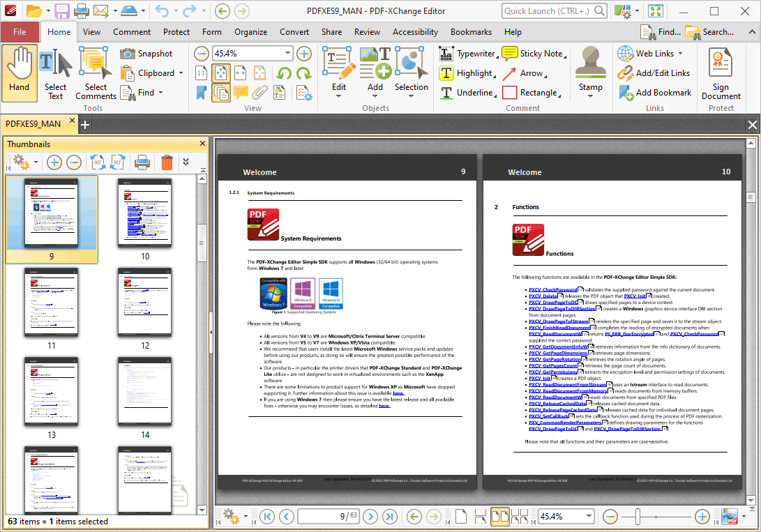Toggle Fit Page zoom mode
This screenshot has width=761, height=532.
(x=220, y=73)
